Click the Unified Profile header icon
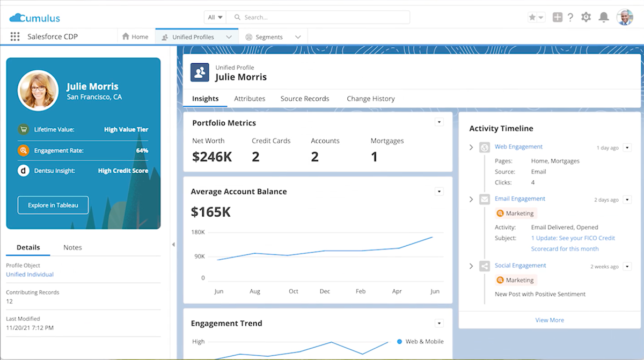The width and height of the screenshot is (644, 360). point(200,72)
